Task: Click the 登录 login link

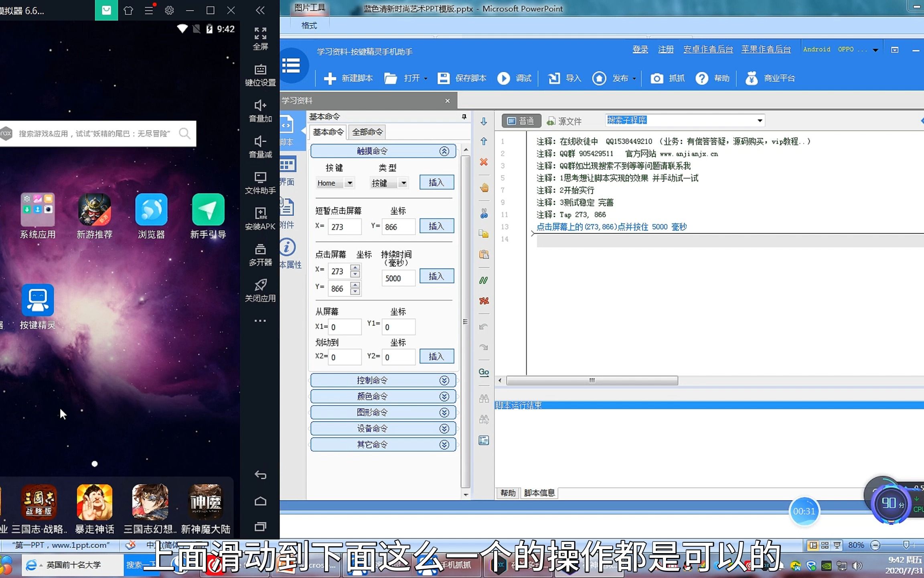Action: (x=640, y=49)
